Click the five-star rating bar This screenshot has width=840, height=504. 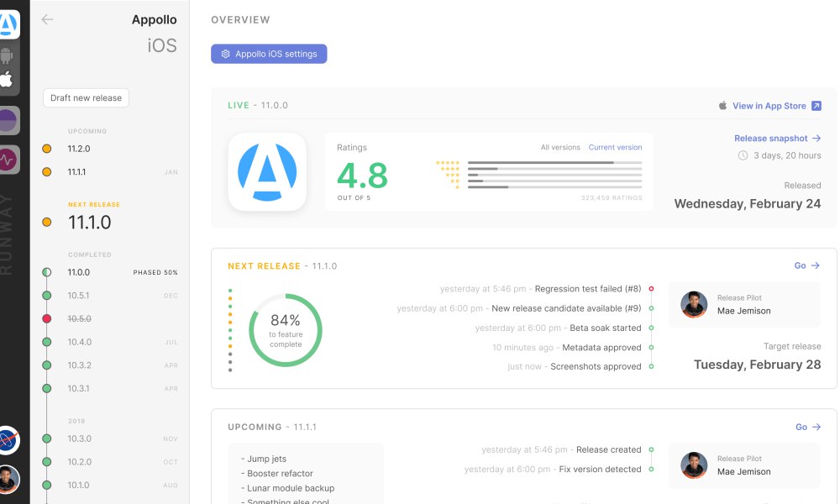(554, 162)
